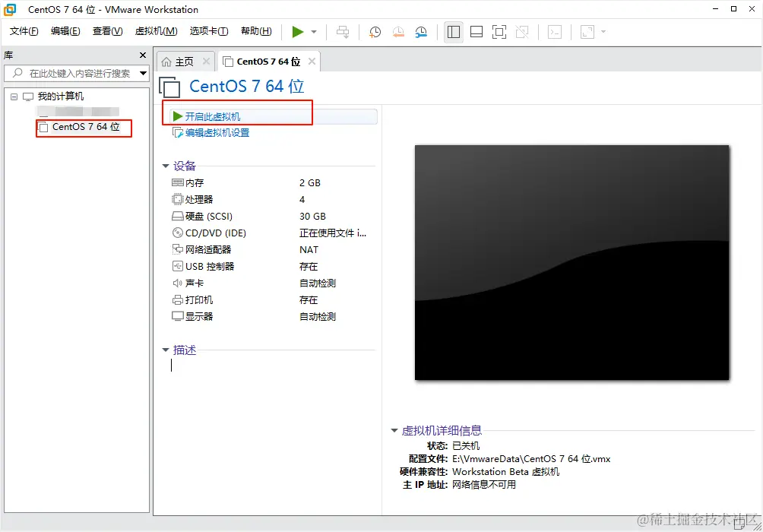This screenshot has width=763, height=532.
Task: Click the printer icon beside 打印机
Action: tap(178, 300)
